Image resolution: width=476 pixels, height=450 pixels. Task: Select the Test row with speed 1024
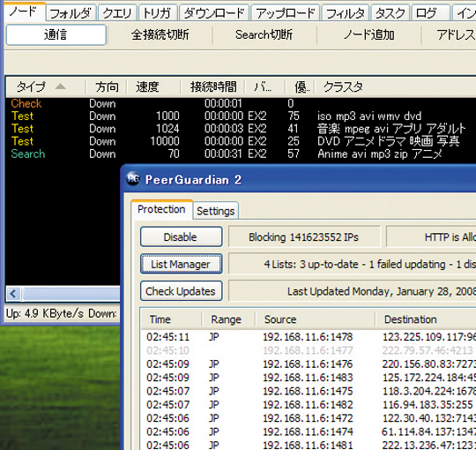(241, 129)
